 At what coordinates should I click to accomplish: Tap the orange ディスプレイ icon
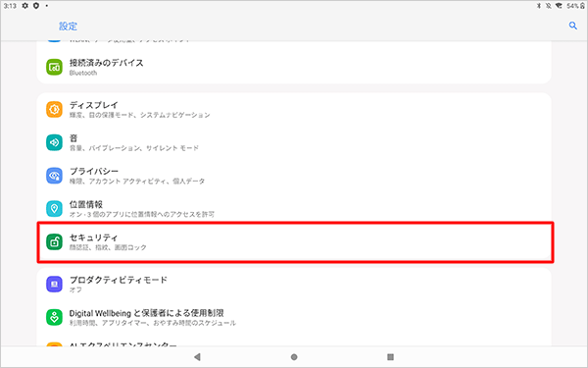[x=54, y=109]
